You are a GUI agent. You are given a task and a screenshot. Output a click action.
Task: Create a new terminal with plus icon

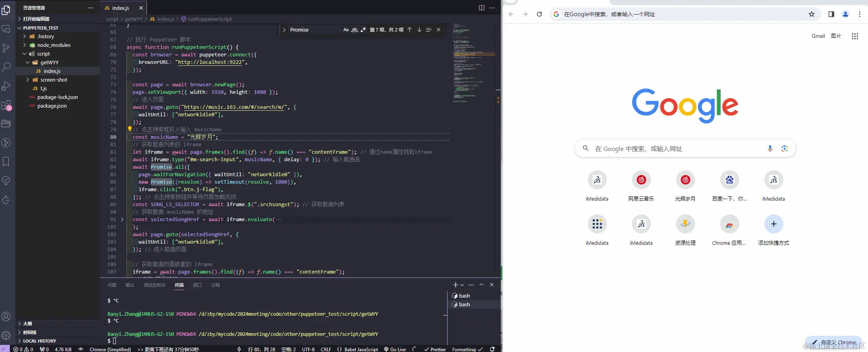click(455, 285)
